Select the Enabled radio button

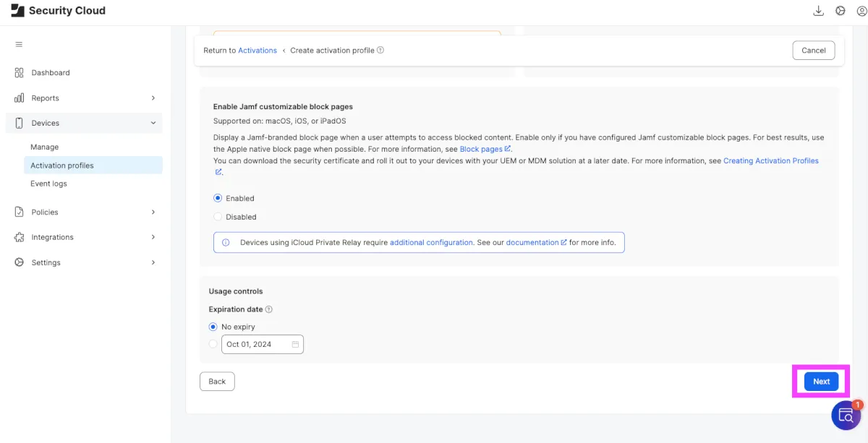tap(218, 198)
